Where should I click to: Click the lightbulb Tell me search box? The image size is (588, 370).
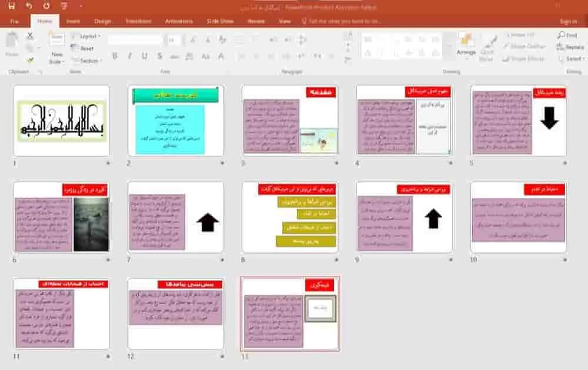pos(341,21)
